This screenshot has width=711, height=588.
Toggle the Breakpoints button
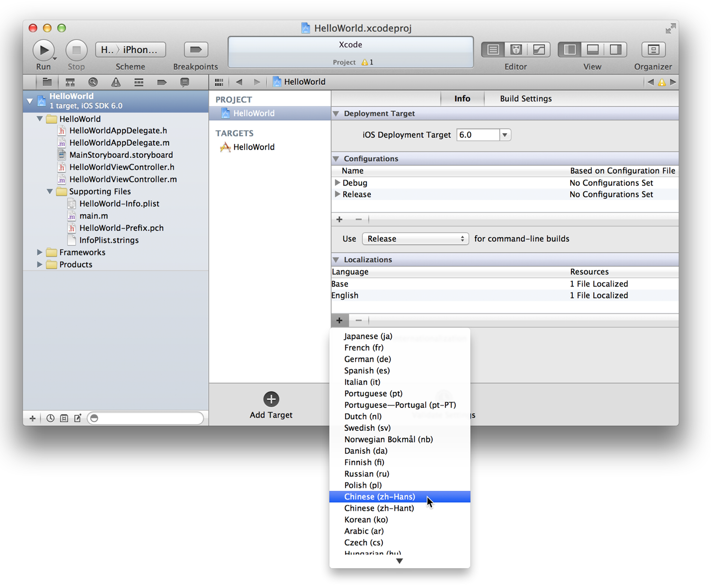(x=195, y=50)
